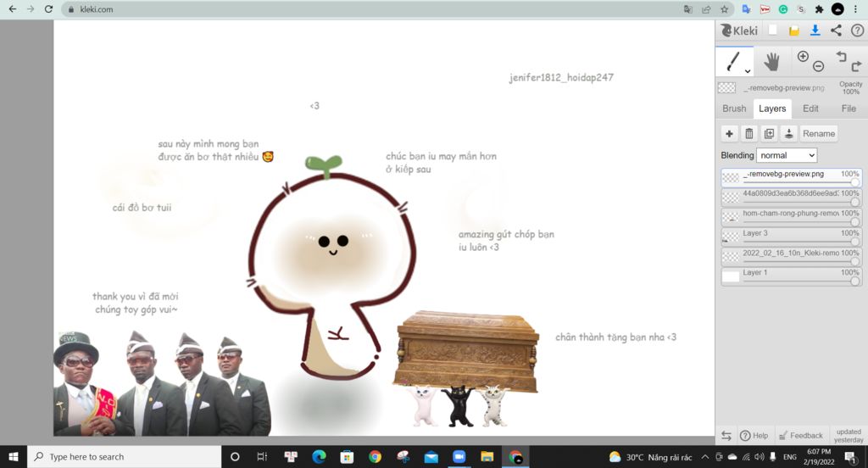Screen dimensions: 868x468
Task: Zoom out with the minus magnifier
Action: (x=818, y=66)
